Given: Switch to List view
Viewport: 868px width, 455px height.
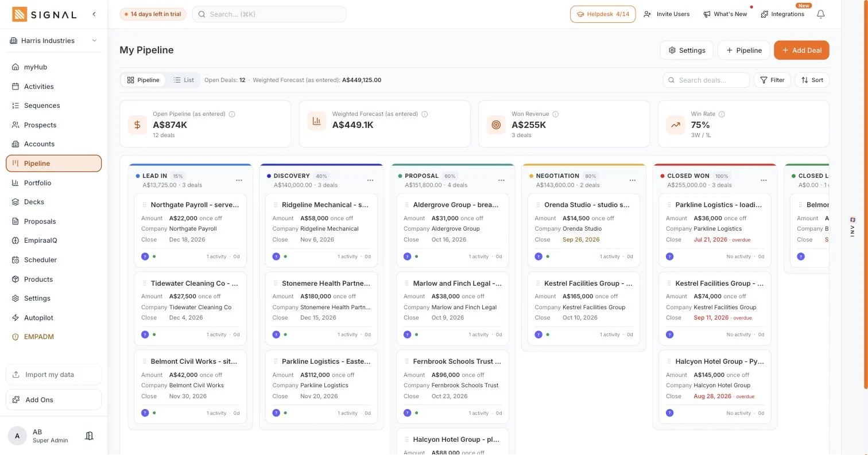Looking at the screenshot, I should click(x=184, y=80).
